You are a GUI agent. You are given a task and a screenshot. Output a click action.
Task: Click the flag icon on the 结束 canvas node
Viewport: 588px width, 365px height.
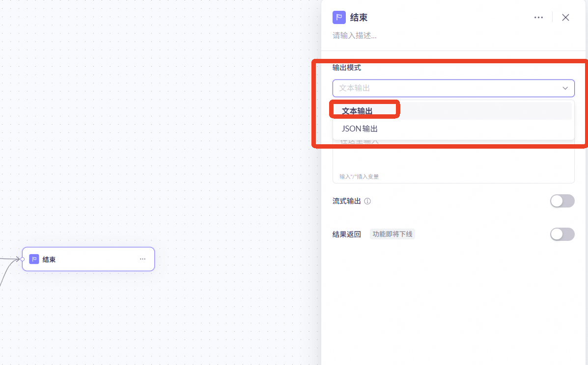tap(34, 259)
